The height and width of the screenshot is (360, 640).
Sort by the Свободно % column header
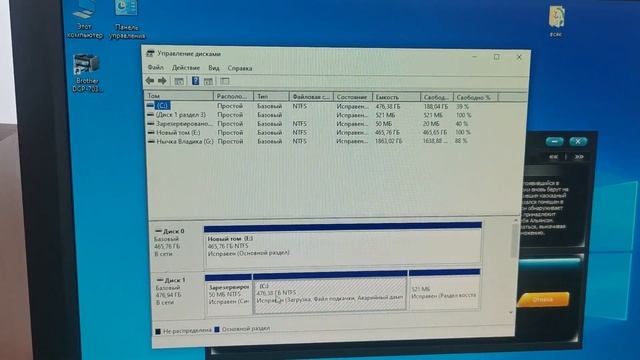(x=476, y=98)
